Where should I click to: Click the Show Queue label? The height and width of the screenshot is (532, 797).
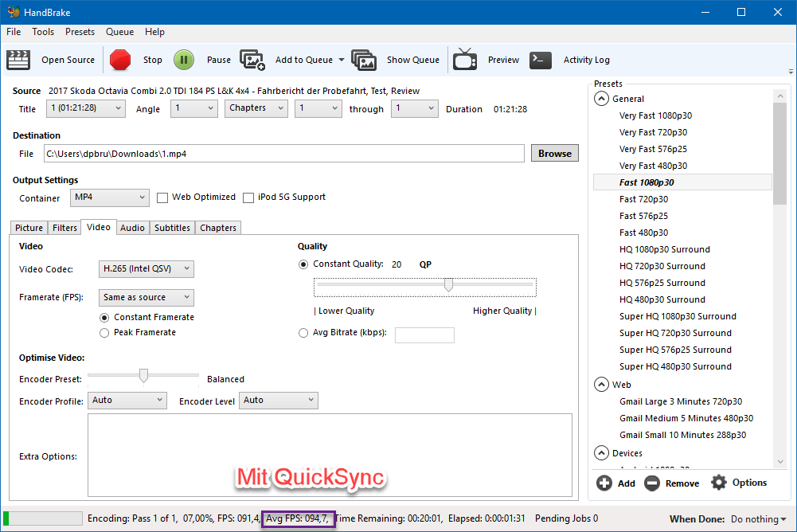[x=412, y=60]
